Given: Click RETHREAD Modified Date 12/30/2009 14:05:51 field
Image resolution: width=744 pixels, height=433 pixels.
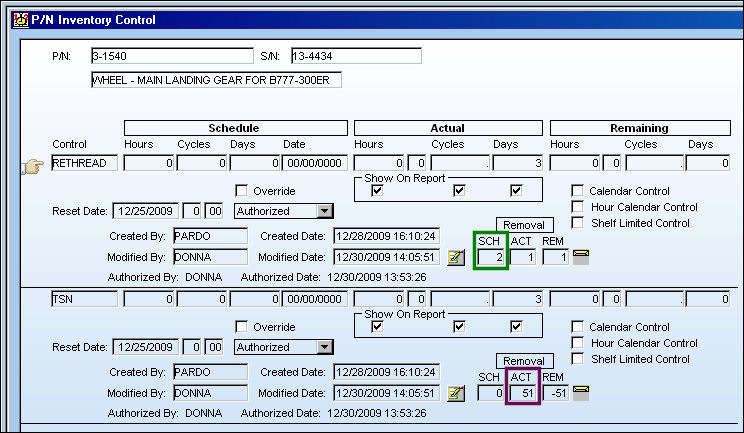Looking at the screenshot, I should click(x=387, y=257).
